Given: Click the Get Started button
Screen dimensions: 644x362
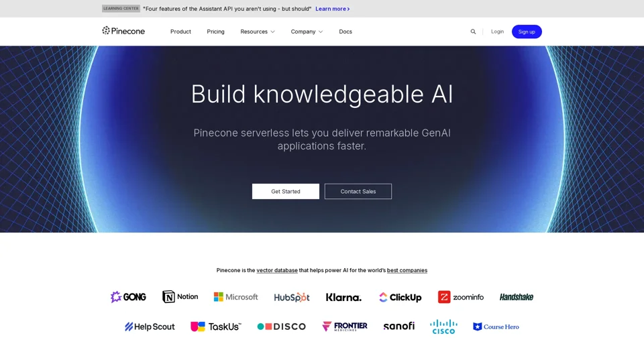Looking at the screenshot, I should pyautogui.click(x=286, y=191).
